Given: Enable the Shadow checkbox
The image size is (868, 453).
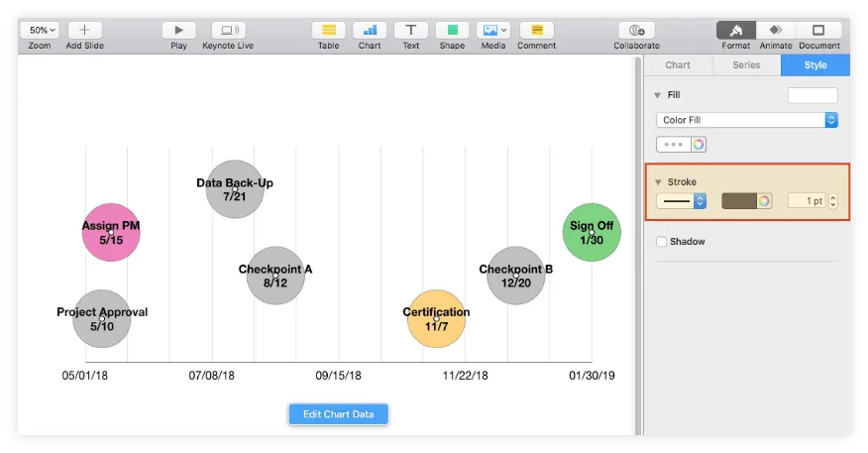Looking at the screenshot, I should [x=661, y=242].
